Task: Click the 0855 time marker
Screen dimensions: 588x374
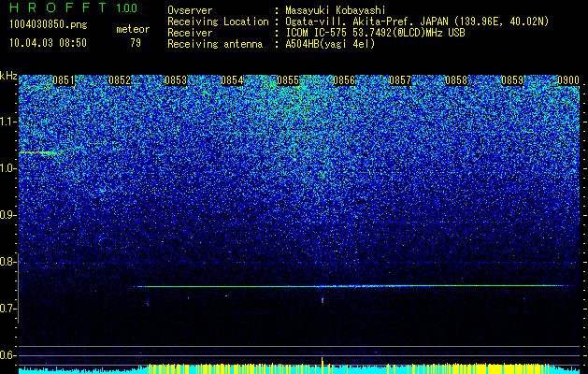Action: (x=288, y=80)
